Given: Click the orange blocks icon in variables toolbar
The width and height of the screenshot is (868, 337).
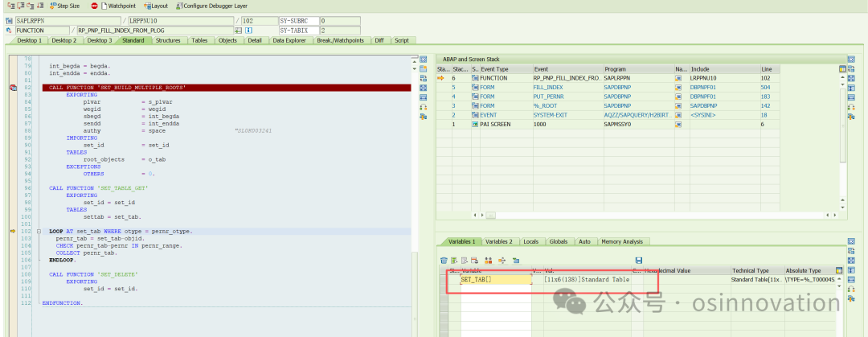Looking at the screenshot, I should click(489, 260).
